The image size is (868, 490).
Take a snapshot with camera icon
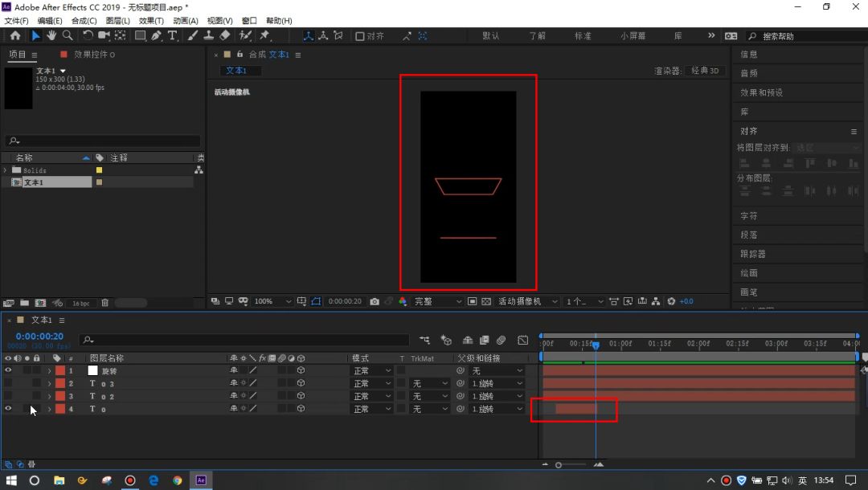[375, 301]
